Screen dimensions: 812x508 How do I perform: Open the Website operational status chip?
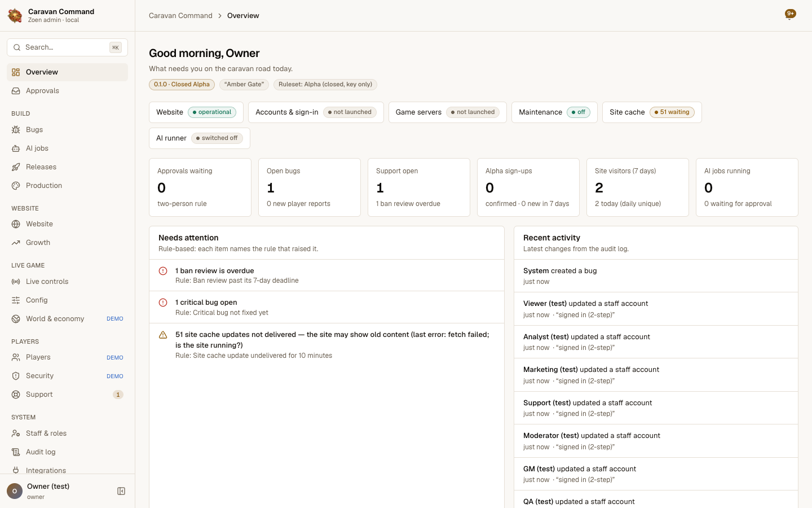point(196,112)
